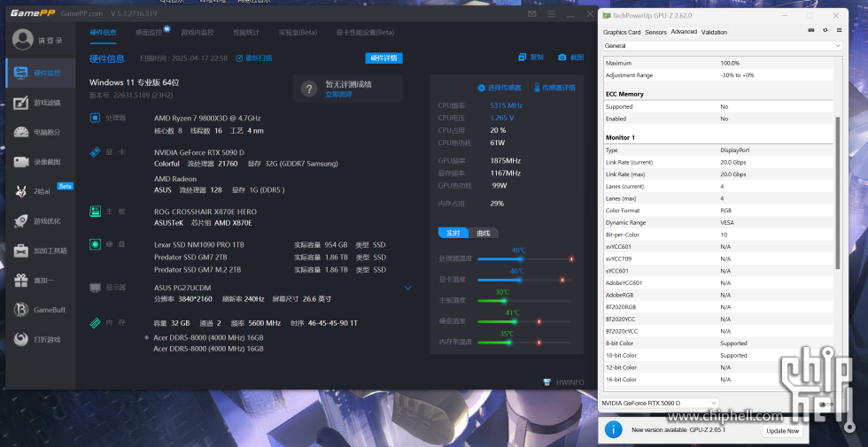Click the Update Now button
The image size is (868, 447).
coord(782,430)
